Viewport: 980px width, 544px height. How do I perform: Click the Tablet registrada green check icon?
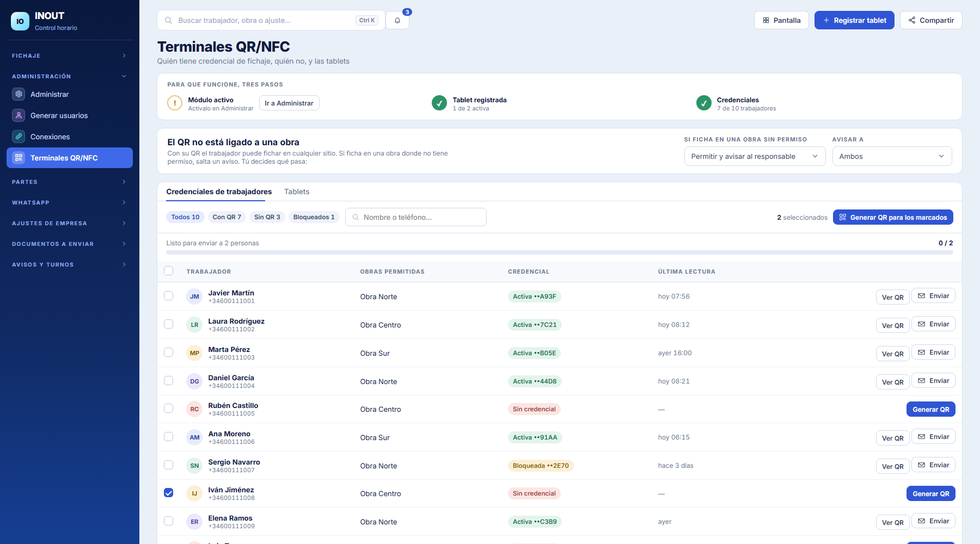[439, 103]
